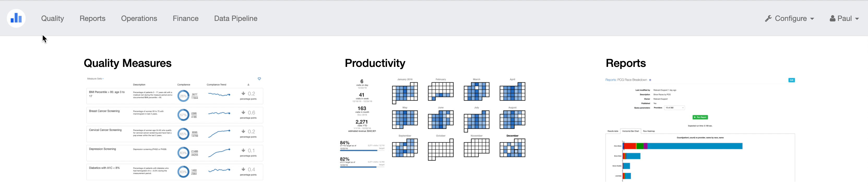Expand the Configure dropdown
The image size is (868, 186).
tap(789, 19)
